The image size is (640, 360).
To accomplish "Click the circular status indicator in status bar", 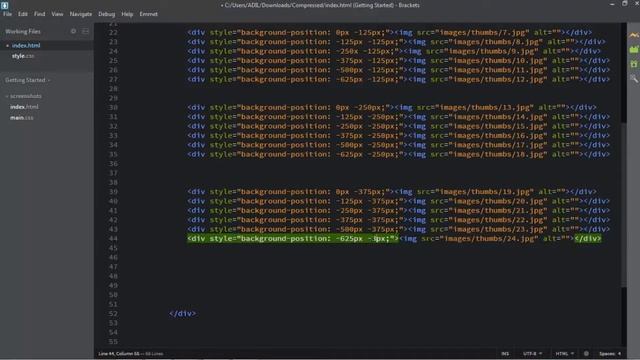I will coord(586,353).
